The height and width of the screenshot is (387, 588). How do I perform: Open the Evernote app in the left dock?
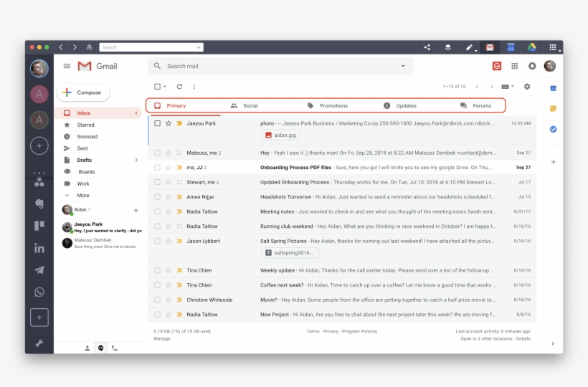click(x=39, y=204)
